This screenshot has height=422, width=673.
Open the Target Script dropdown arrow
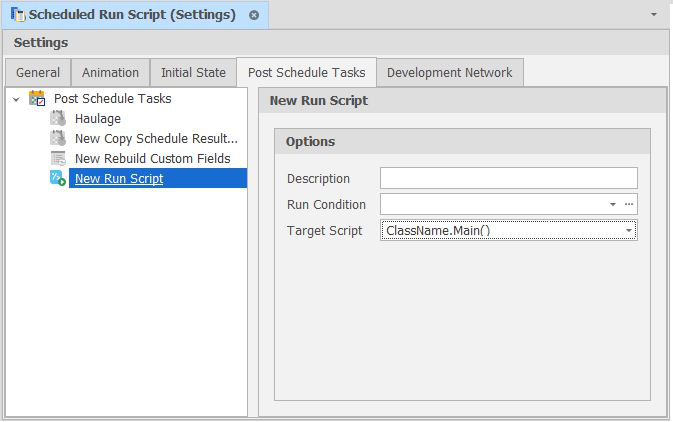point(629,231)
